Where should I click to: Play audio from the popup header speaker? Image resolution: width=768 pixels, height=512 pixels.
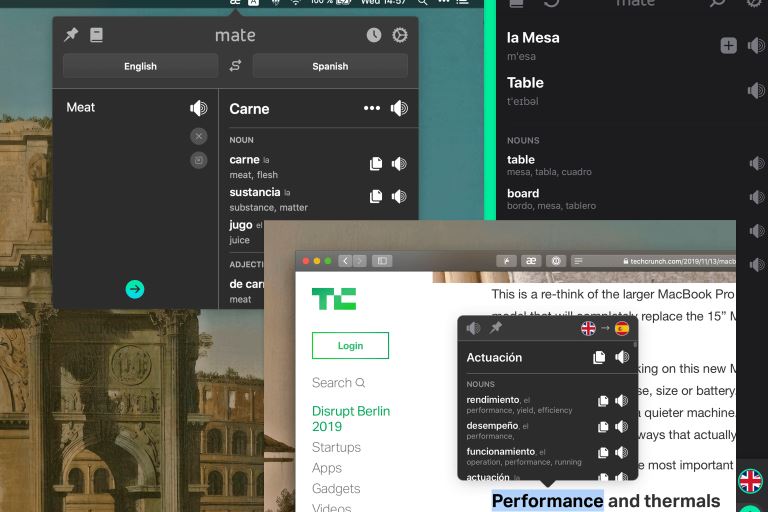(473, 328)
